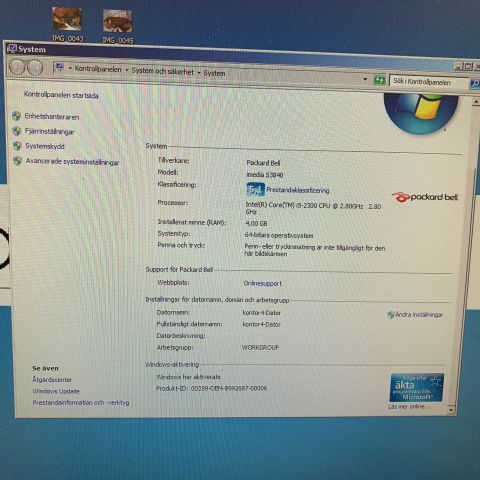Select the Produkt-ID text
The image size is (480, 480).
pos(212,388)
